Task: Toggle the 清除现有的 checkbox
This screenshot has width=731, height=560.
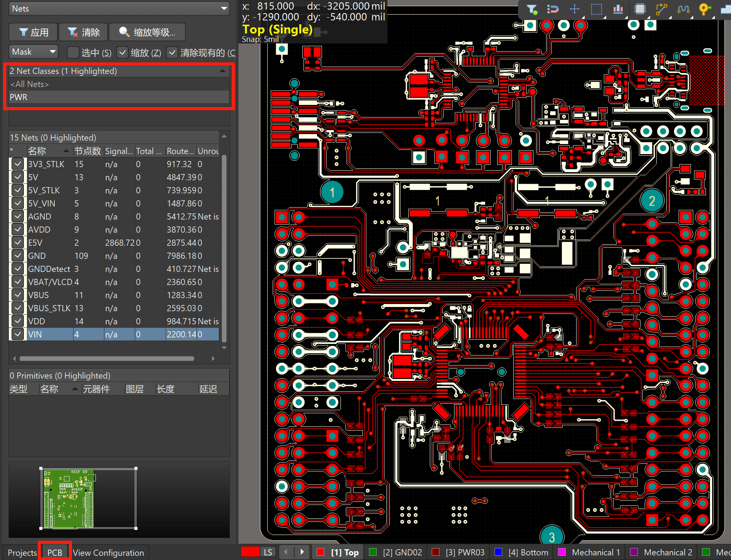Action: (x=172, y=52)
